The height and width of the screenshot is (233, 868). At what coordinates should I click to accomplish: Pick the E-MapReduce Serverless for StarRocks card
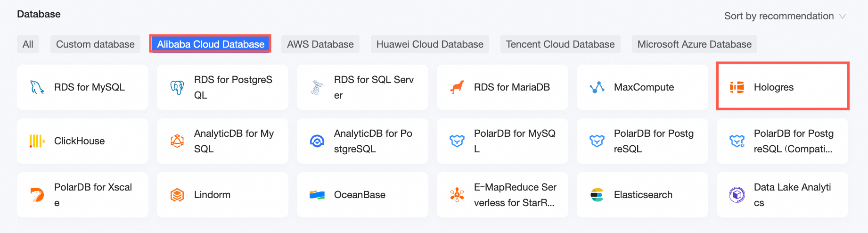point(502,195)
